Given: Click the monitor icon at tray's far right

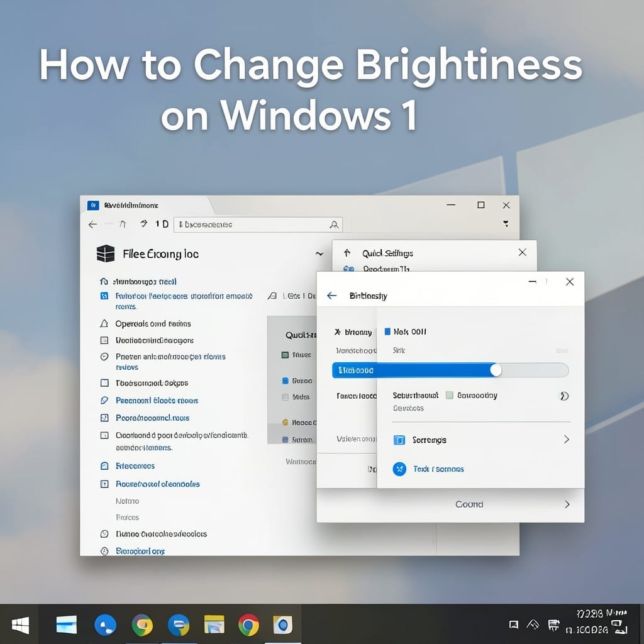Looking at the screenshot, I should pyautogui.click(x=618, y=626).
